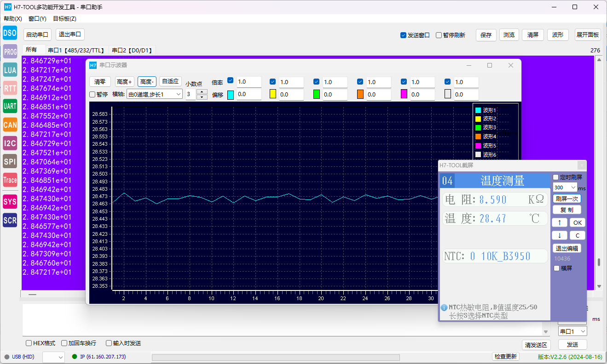Click the 高度+ button
This screenshot has height=364, width=607.
click(x=124, y=82)
